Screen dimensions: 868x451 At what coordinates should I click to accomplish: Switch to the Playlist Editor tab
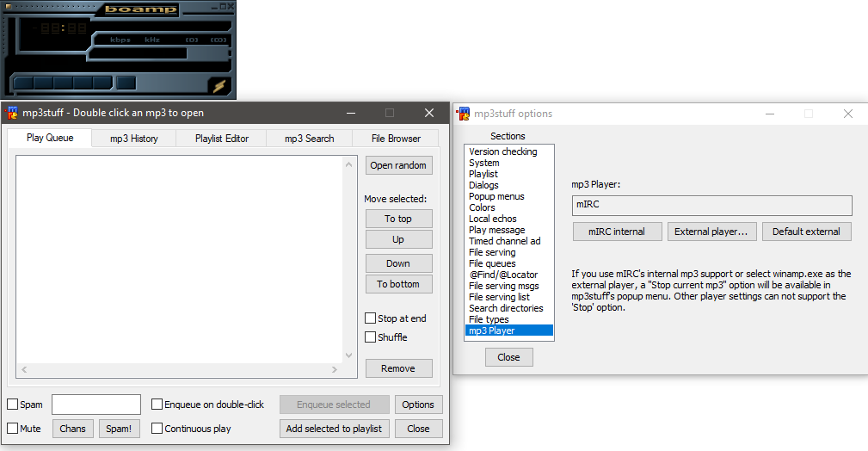[x=221, y=139]
